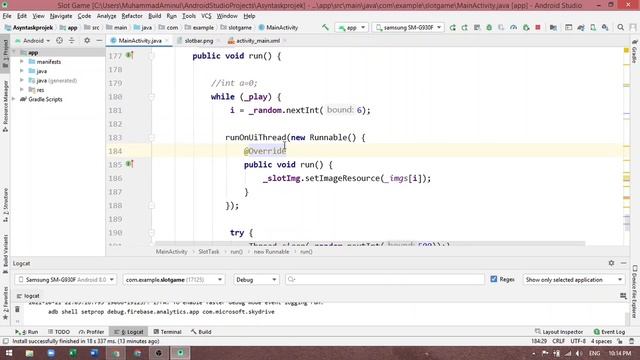Open the SDK Manager icon
The height and width of the screenshot is (360, 640).
point(605,27)
